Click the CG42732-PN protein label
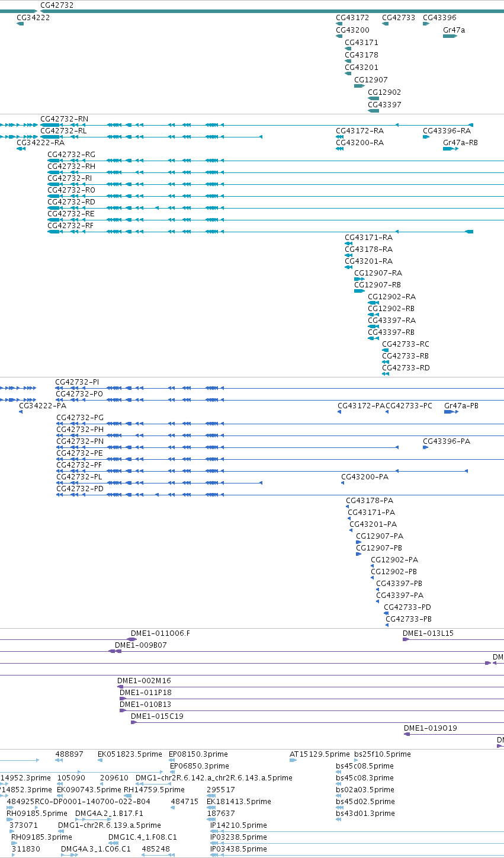Screen dimensions: 504x858 80,441
